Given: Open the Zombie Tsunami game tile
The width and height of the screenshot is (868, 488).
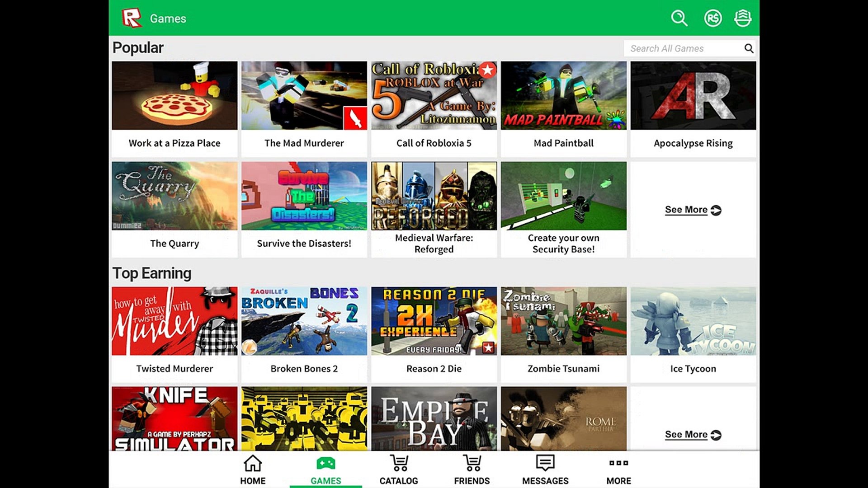Looking at the screenshot, I should 563,321.
